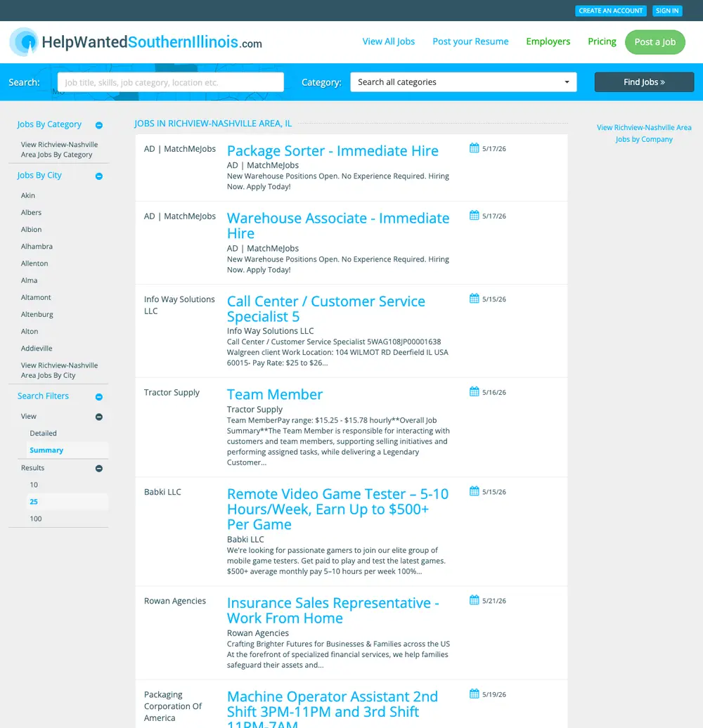
Task: Click calendar icon on the Insurance Sales Representative listing
Action: pyautogui.click(x=474, y=600)
